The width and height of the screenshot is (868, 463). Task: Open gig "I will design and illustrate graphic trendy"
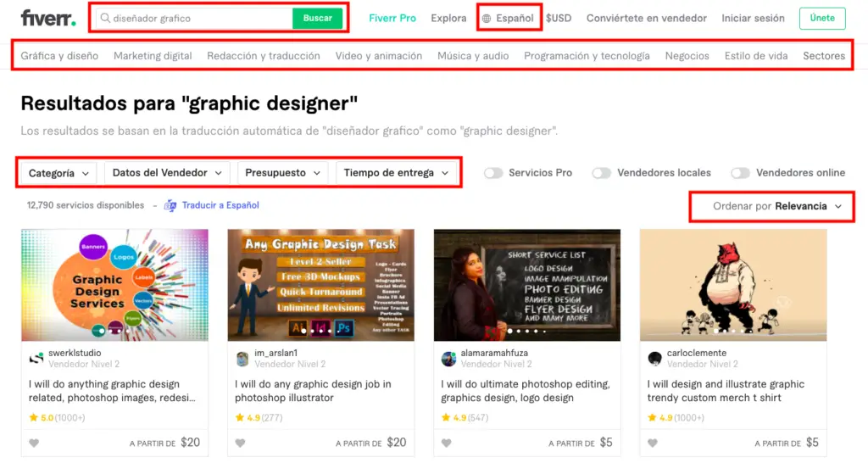click(x=726, y=391)
